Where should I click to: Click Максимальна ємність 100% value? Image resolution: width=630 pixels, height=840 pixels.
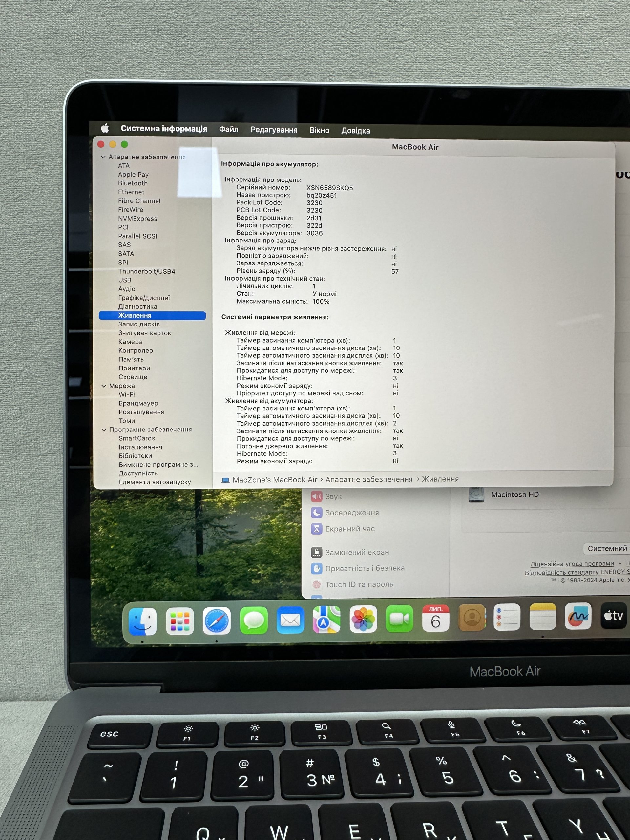(321, 302)
